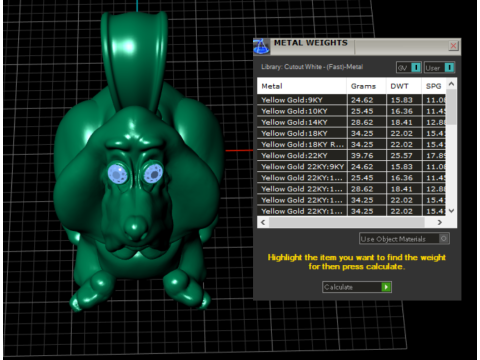Click the Library: Cutout White label
Viewport: 480px width, 360px height.
click(x=312, y=67)
